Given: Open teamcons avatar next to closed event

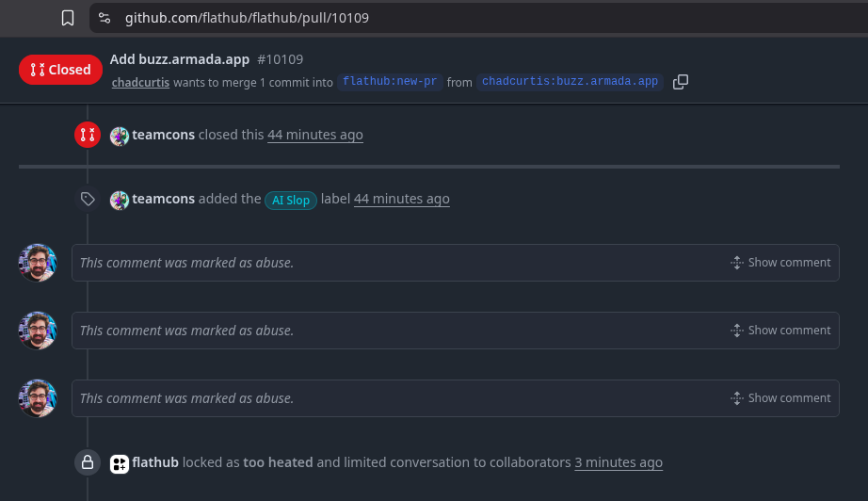Looking at the screenshot, I should click(119, 136).
